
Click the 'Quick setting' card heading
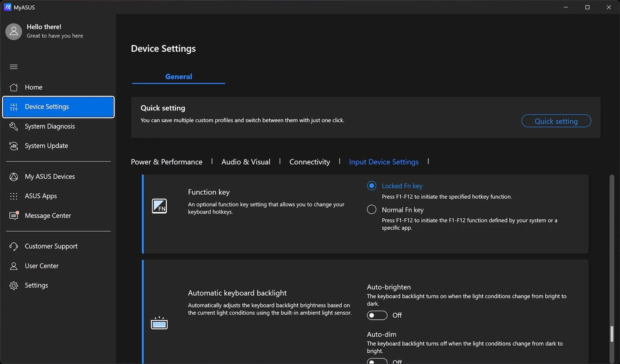[x=163, y=108]
